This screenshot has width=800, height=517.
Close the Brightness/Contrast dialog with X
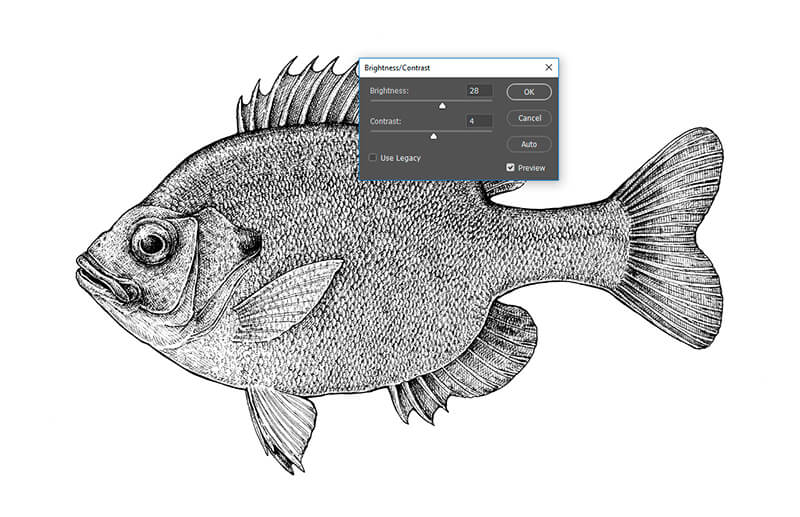click(x=548, y=67)
